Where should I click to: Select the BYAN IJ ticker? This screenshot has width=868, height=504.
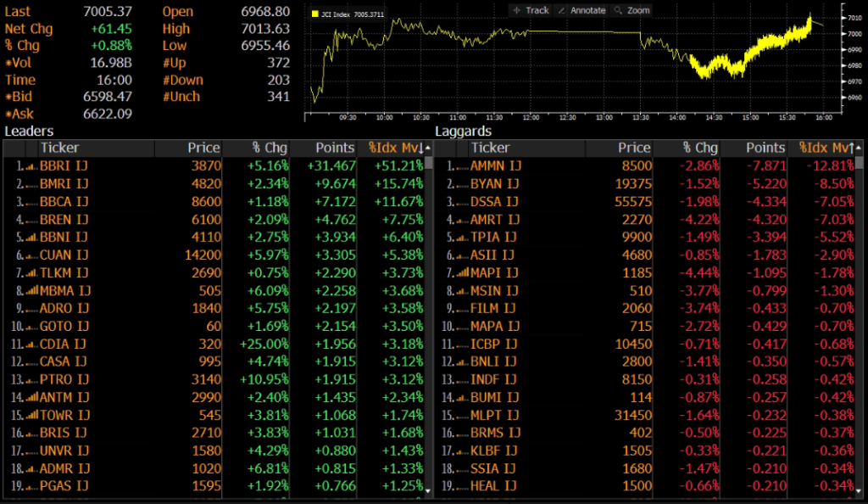pos(494,184)
